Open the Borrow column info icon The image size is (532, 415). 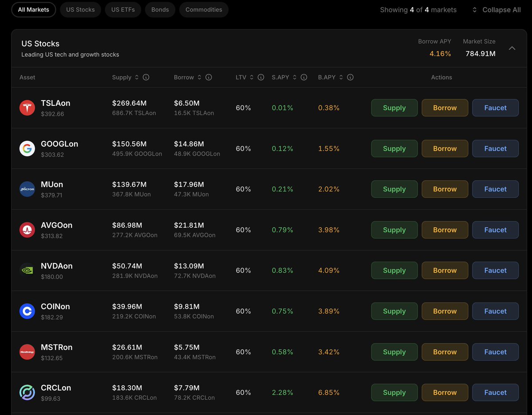[x=209, y=77]
